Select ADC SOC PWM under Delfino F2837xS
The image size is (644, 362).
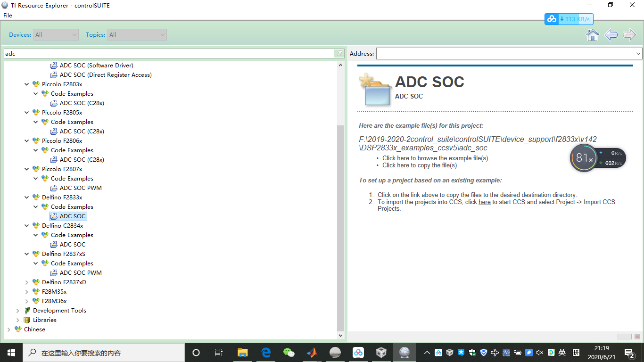81,273
